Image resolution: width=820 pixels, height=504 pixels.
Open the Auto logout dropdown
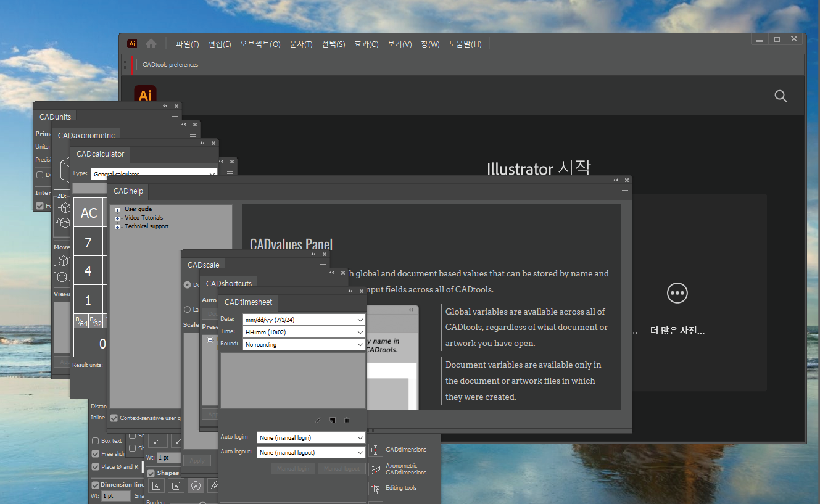(312, 452)
